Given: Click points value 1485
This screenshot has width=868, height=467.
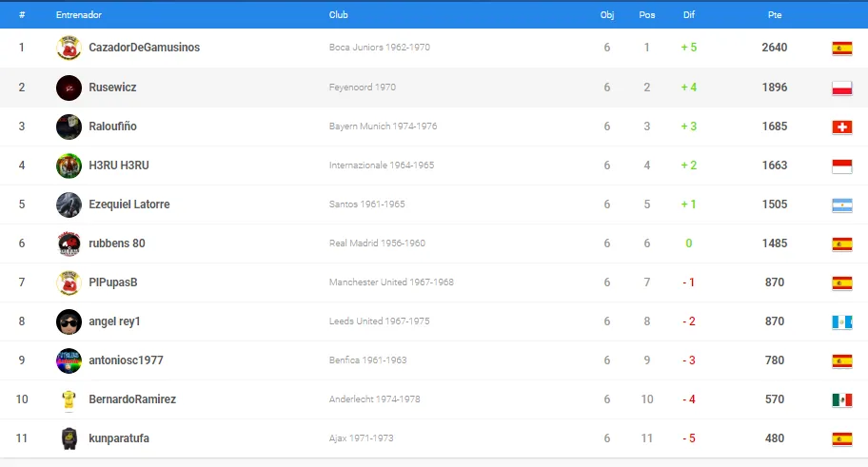Looking at the screenshot, I should coord(775,243).
